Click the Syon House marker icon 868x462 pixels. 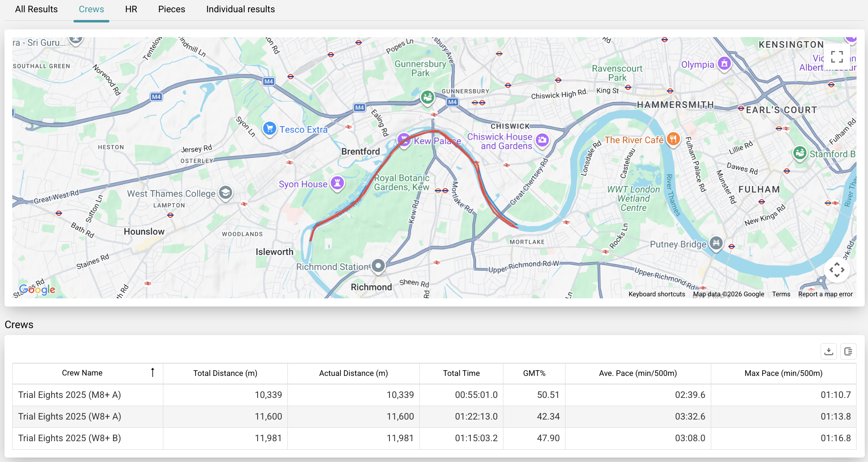[x=337, y=183]
